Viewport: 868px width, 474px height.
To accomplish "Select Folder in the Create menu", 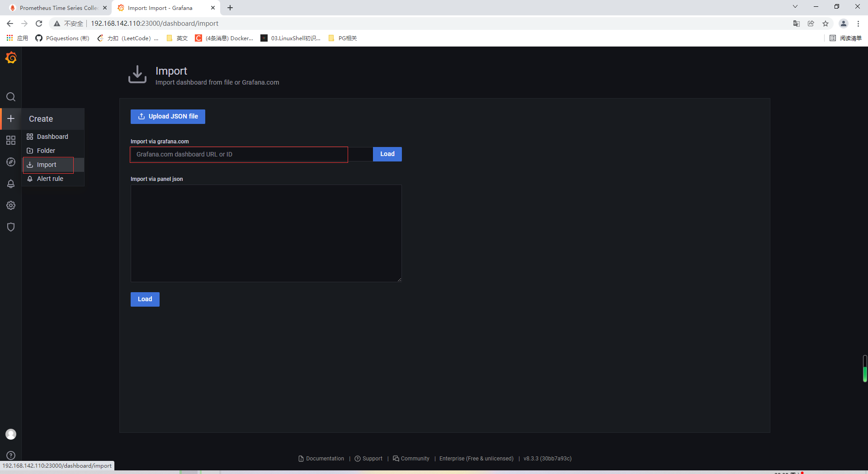I will click(53, 151).
